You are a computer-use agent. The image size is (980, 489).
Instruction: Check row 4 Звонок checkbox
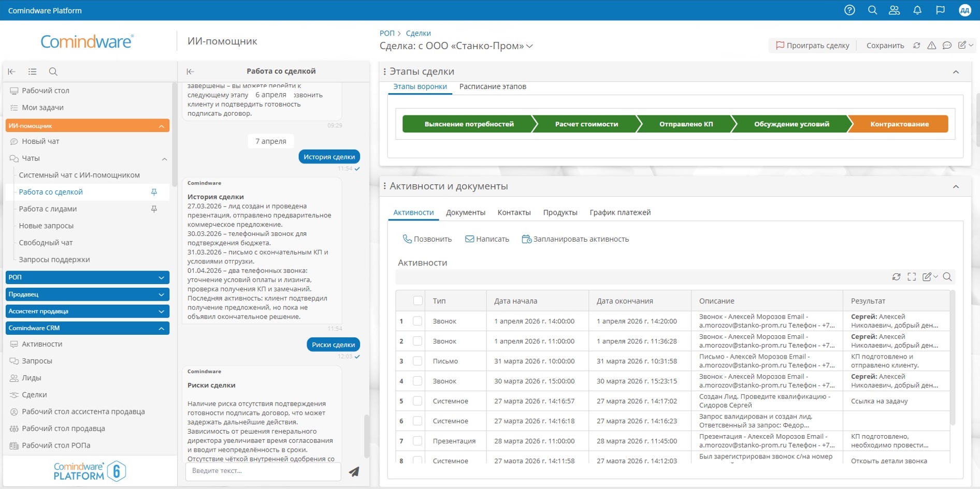pyautogui.click(x=417, y=381)
